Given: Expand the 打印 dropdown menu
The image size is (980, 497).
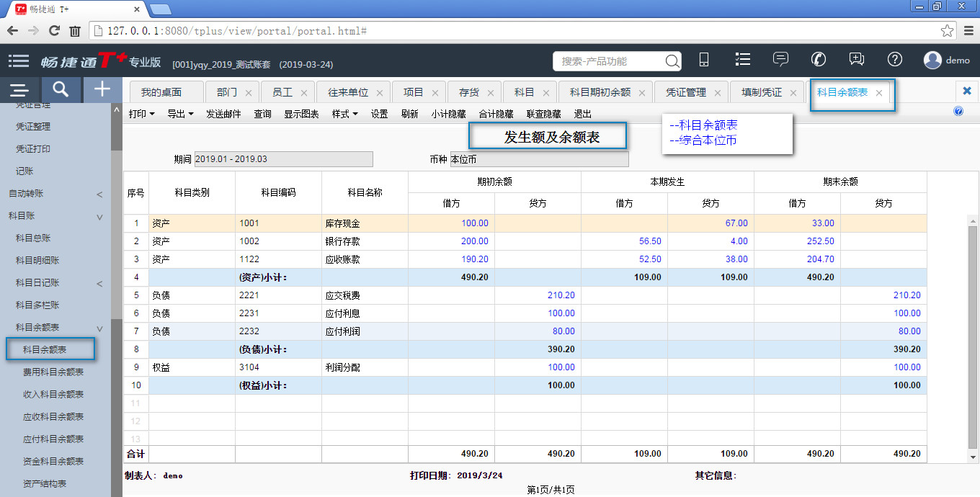Looking at the screenshot, I should (x=141, y=114).
